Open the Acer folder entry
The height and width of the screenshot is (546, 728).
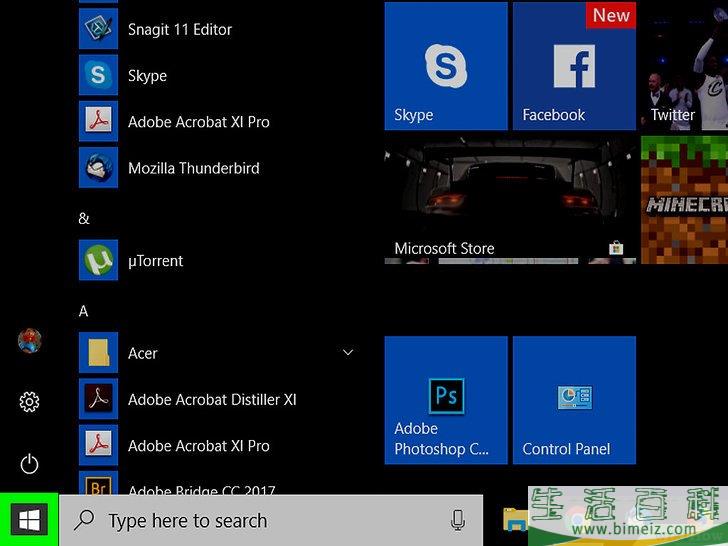(143, 353)
